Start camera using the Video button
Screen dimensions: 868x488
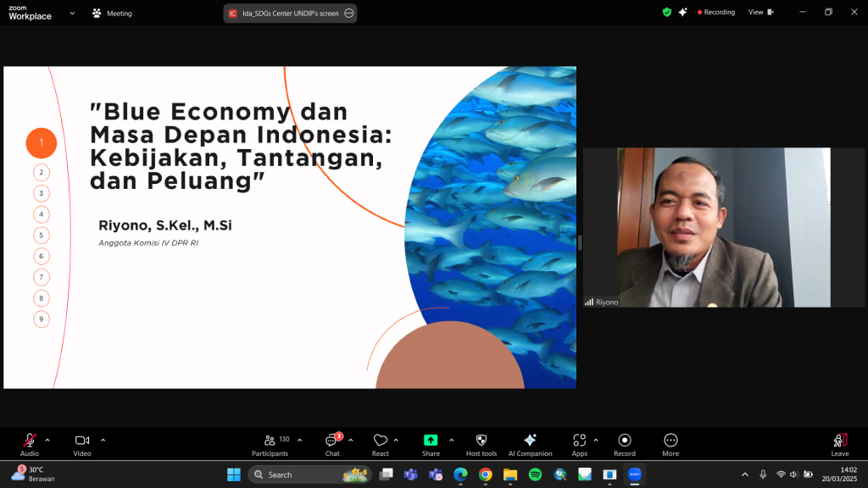pyautogui.click(x=82, y=441)
